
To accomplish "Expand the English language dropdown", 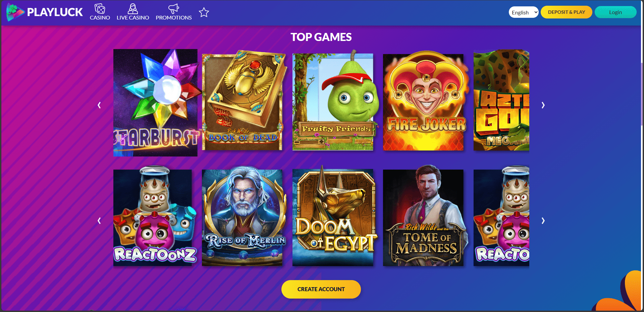I will [524, 12].
